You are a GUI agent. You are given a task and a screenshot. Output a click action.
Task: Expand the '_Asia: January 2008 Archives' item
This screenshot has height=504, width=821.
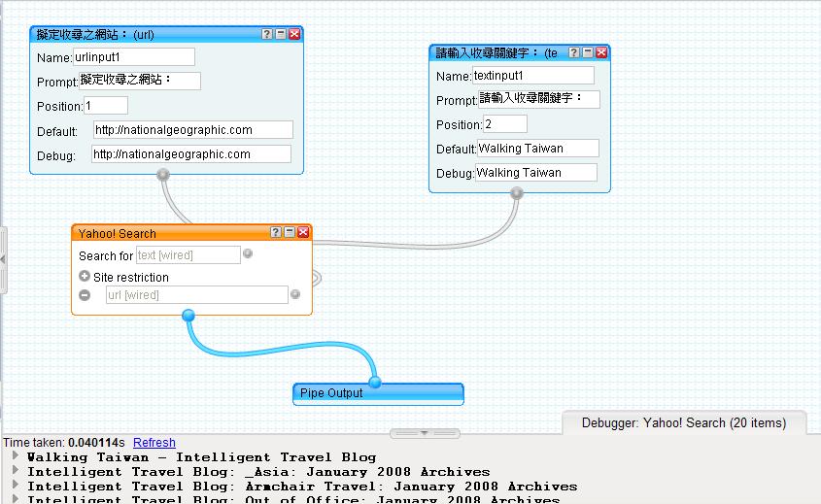pos(16,471)
